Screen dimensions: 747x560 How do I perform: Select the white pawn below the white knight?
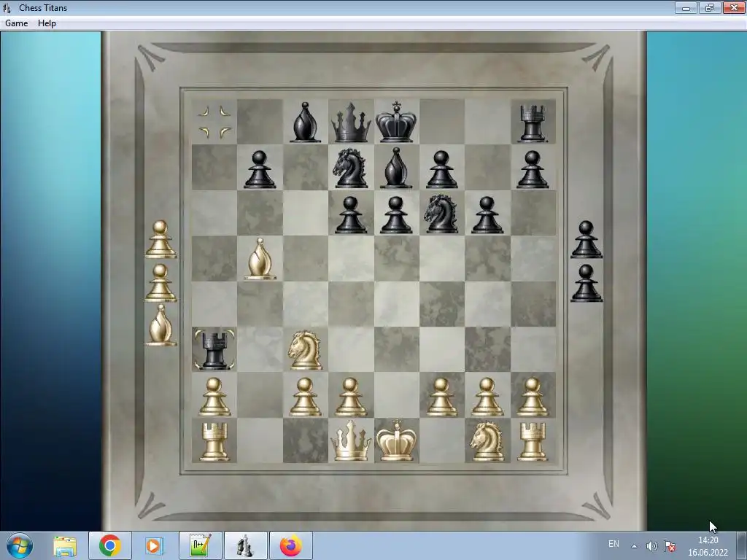[306, 397]
